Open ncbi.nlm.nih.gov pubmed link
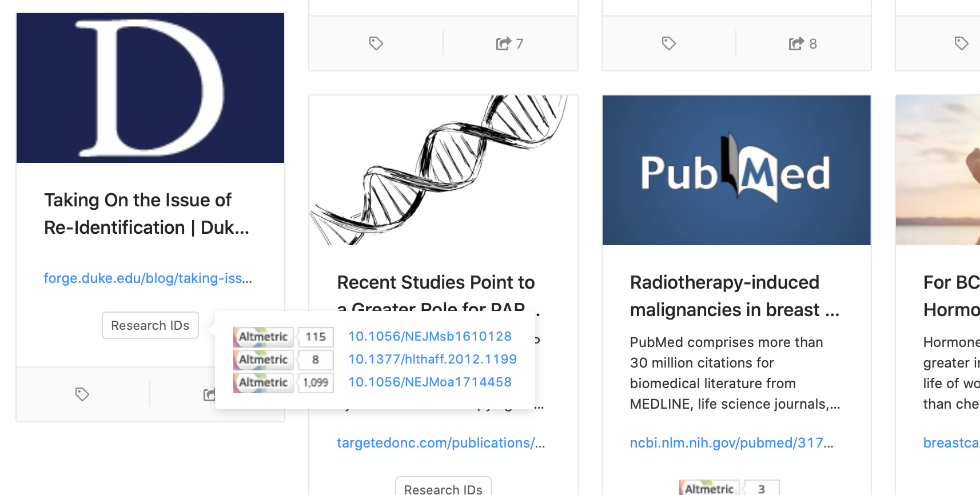The width and height of the screenshot is (980, 495). pyautogui.click(x=732, y=443)
